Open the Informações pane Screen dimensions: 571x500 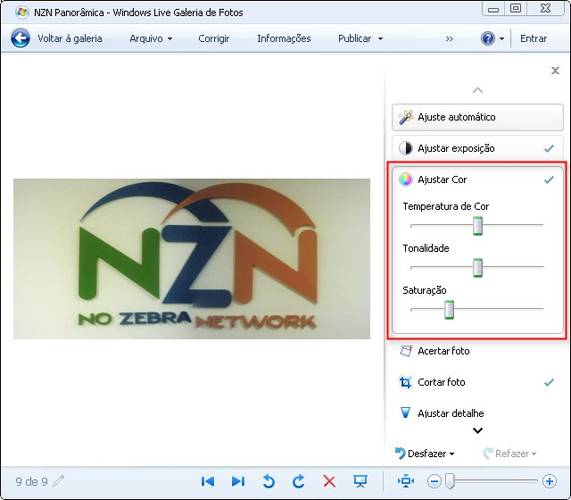(284, 39)
